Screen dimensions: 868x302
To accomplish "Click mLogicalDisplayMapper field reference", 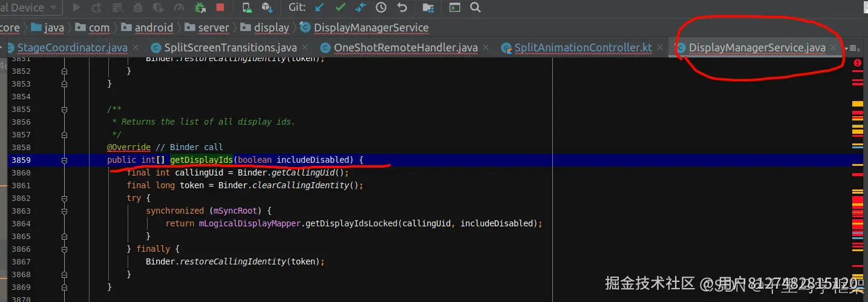I will tap(250, 223).
